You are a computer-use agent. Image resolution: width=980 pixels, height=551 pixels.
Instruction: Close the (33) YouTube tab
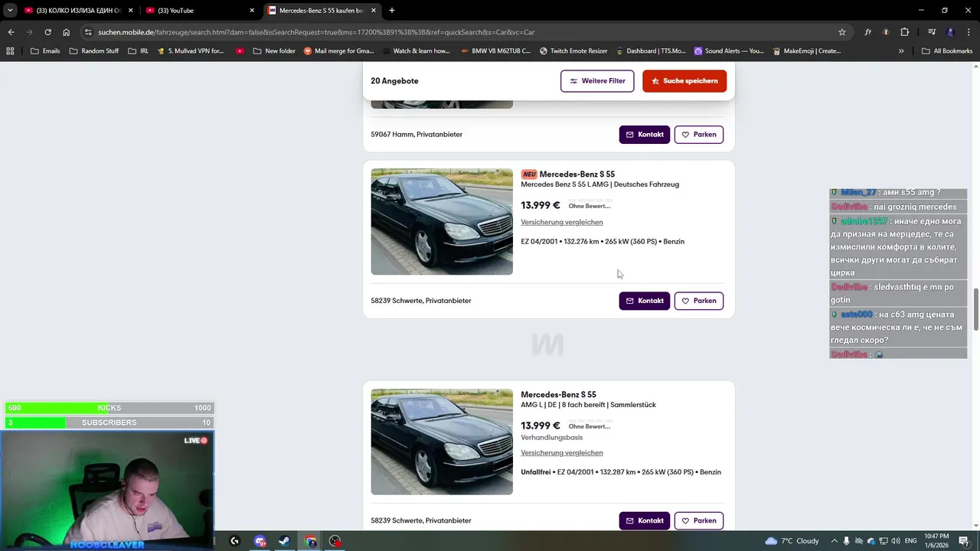[x=252, y=11]
